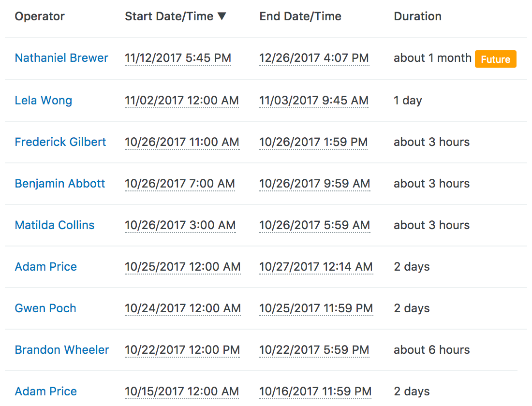Click start date 10/26/2017 7:00 AM
Screen dimensions: 532x406
tap(180, 184)
